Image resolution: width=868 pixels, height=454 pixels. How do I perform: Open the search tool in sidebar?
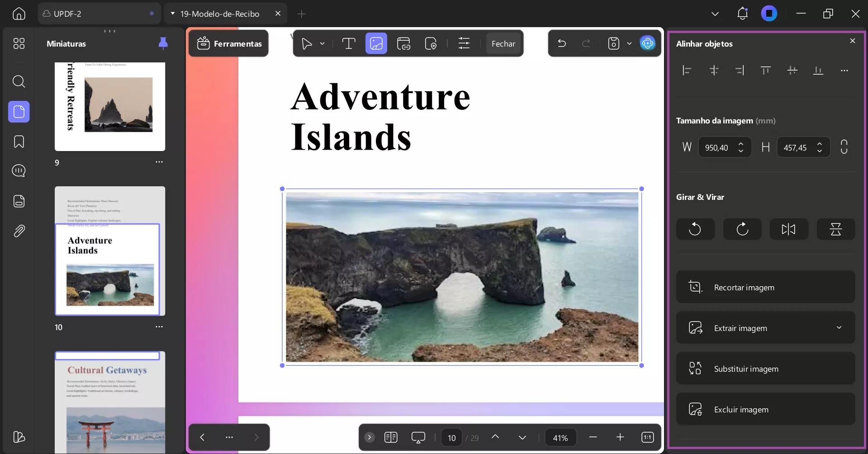[x=19, y=81]
